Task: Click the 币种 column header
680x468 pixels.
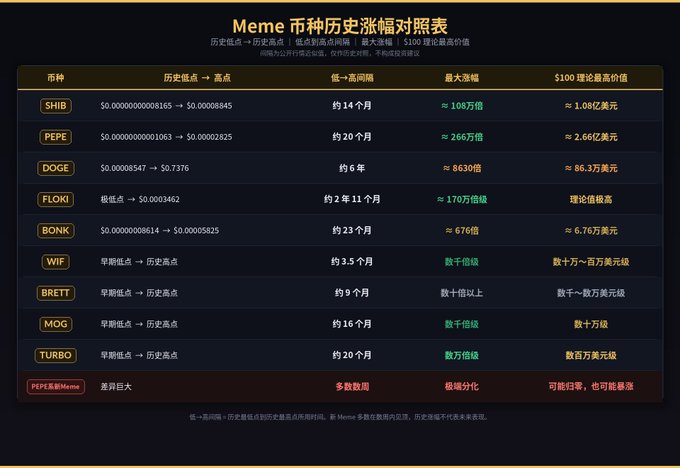Action: tap(56, 78)
